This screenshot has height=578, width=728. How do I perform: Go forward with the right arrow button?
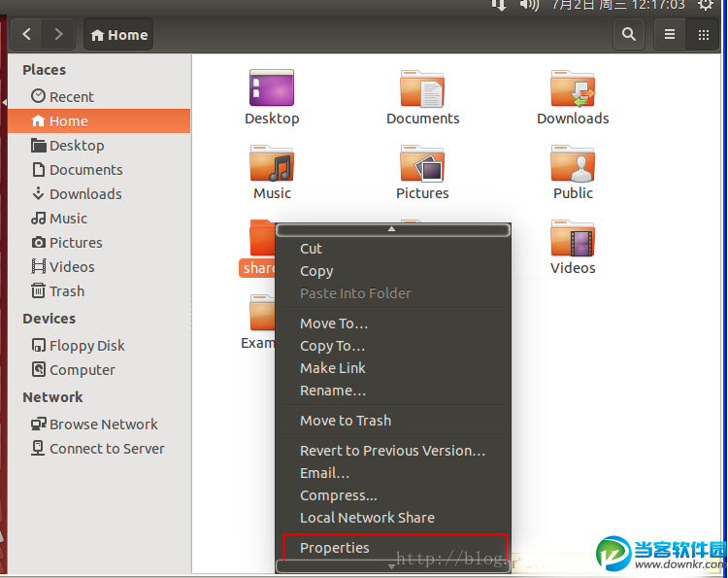(58, 34)
